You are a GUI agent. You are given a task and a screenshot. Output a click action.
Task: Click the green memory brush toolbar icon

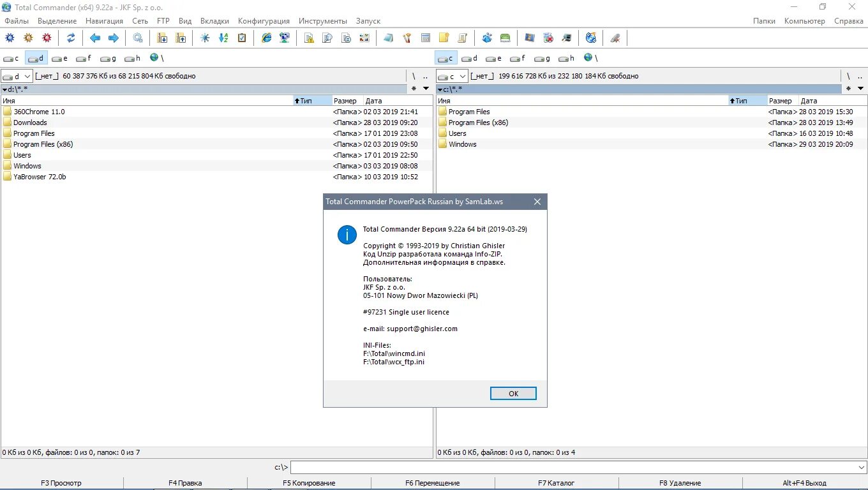click(x=505, y=38)
